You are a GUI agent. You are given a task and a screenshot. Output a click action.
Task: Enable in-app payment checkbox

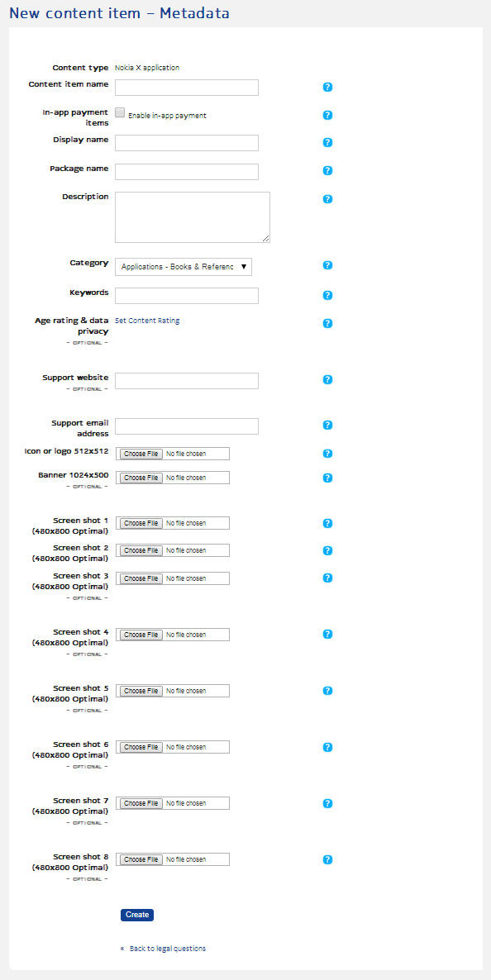(120, 112)
